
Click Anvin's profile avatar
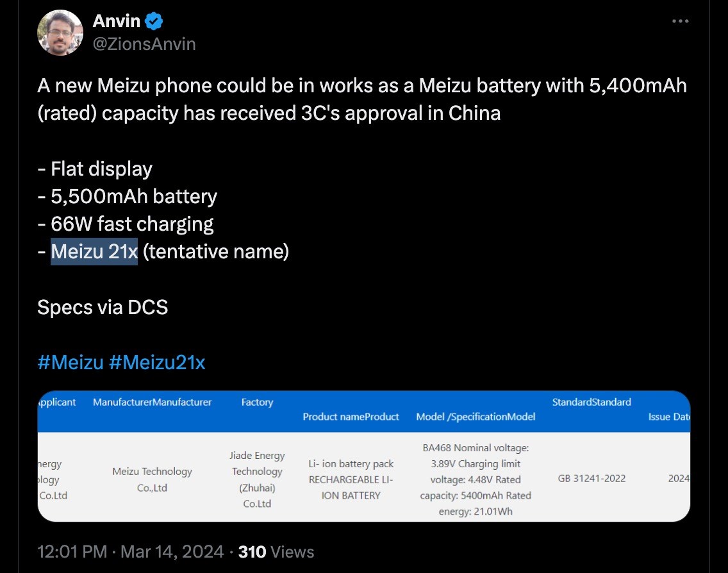(60, 32)
